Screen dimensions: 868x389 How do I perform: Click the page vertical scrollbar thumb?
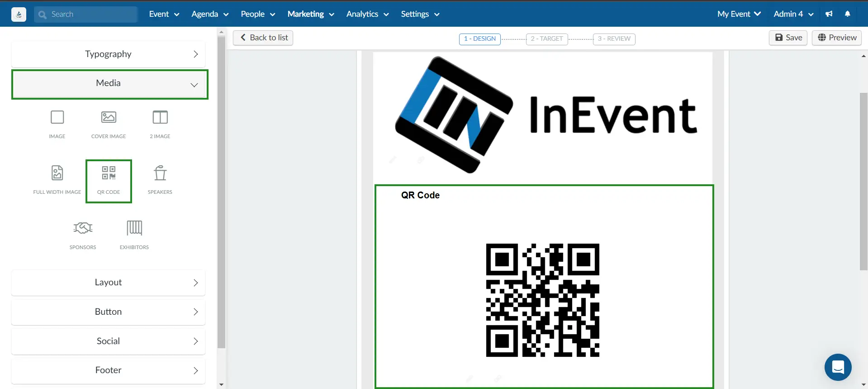click(863, 181)
